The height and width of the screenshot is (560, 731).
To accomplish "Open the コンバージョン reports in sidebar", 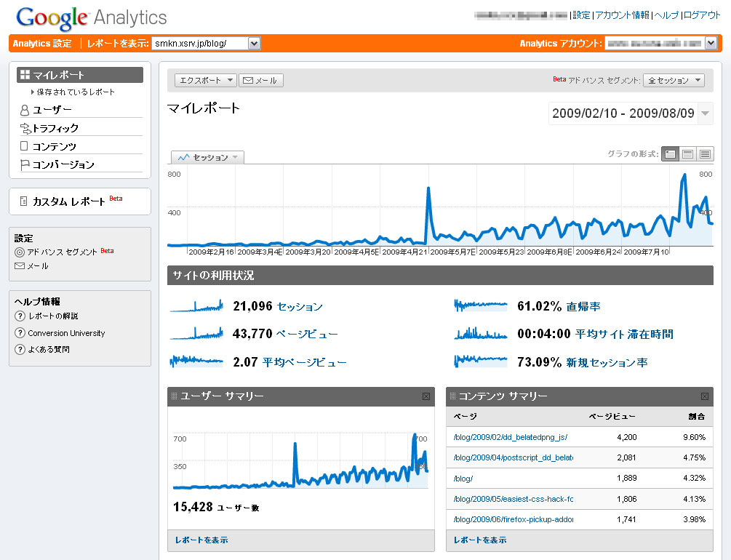I will click(x=63, y=164).
